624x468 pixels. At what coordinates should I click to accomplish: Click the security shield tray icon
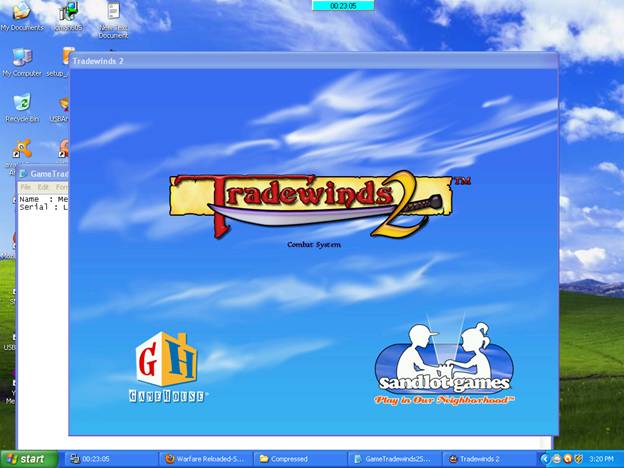pyautogui.click(x=579, y=459)
